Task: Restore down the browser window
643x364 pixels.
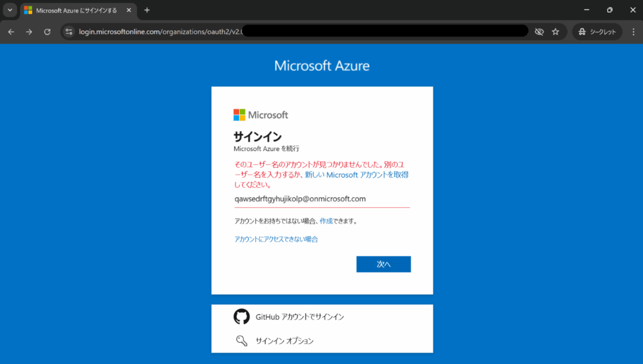Action: click(610, 10)
